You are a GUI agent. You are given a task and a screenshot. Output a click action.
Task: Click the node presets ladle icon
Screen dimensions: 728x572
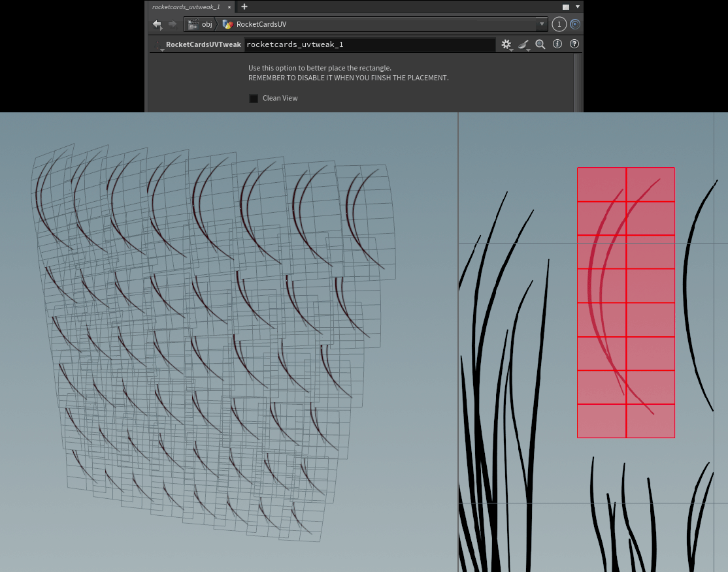(523, 44)
